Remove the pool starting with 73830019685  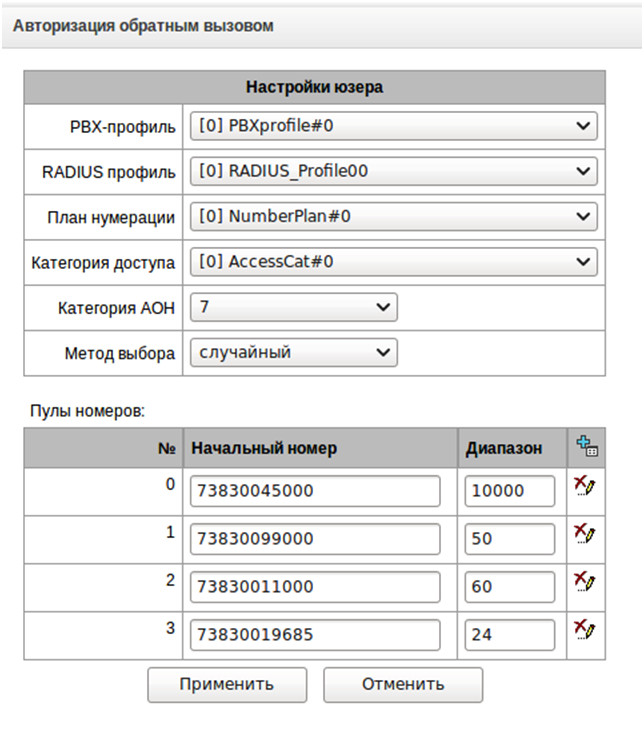click(x=584, y=630)
